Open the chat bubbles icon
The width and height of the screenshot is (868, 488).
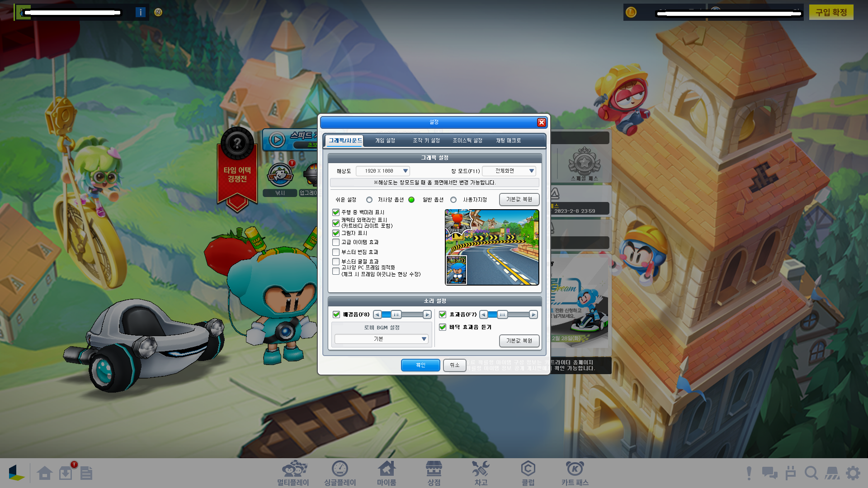(x=769, y=473)
